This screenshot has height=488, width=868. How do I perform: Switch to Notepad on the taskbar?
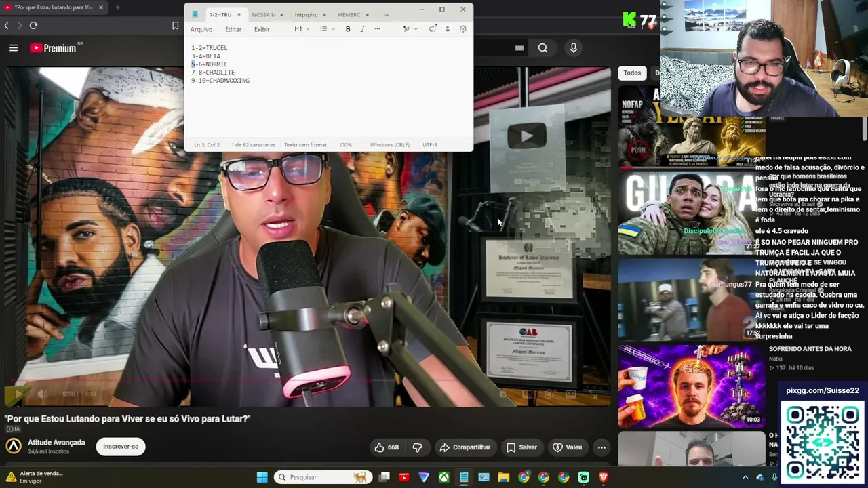pyautogui.click(x=464, y=477)
